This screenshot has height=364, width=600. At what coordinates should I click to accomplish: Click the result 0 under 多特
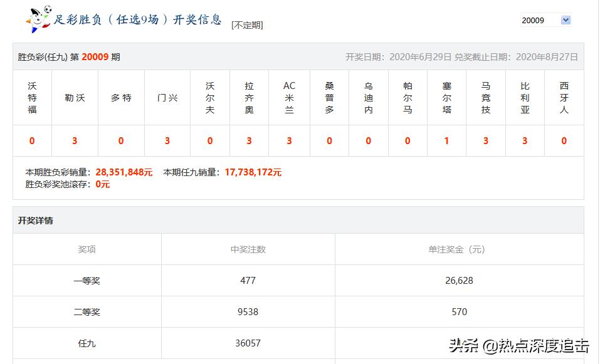tap(121, 141)
